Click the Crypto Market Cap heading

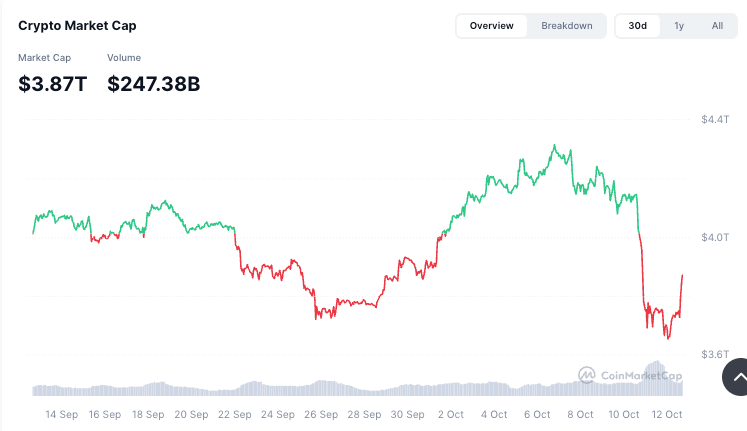click(77, 25)
